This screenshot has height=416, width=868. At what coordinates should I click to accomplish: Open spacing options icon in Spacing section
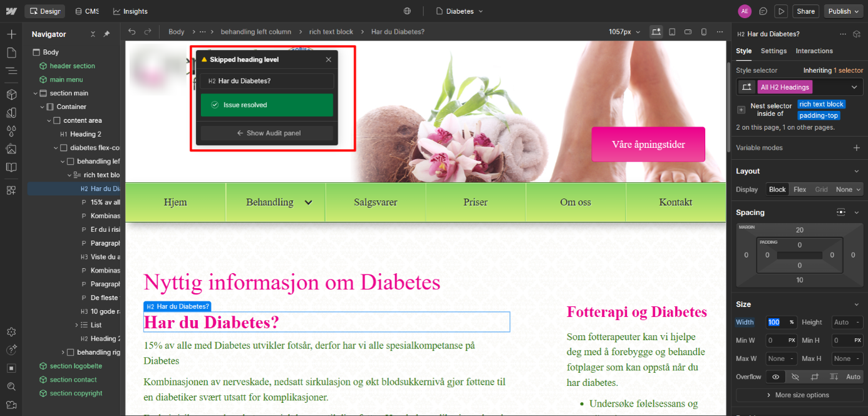tap(841, 212)
